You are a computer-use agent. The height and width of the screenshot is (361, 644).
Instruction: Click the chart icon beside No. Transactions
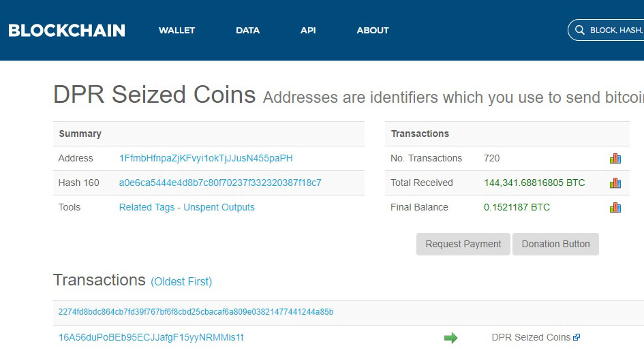coord(615,159)
